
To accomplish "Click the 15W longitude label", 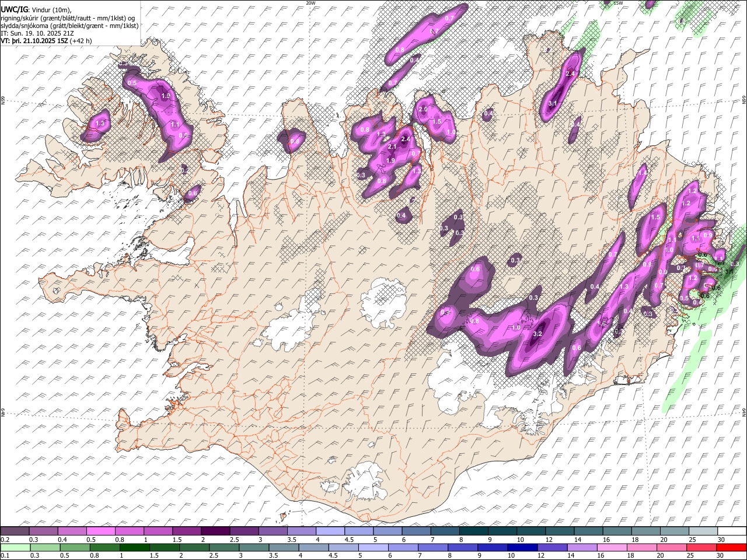I will click(x=619, y=3).
